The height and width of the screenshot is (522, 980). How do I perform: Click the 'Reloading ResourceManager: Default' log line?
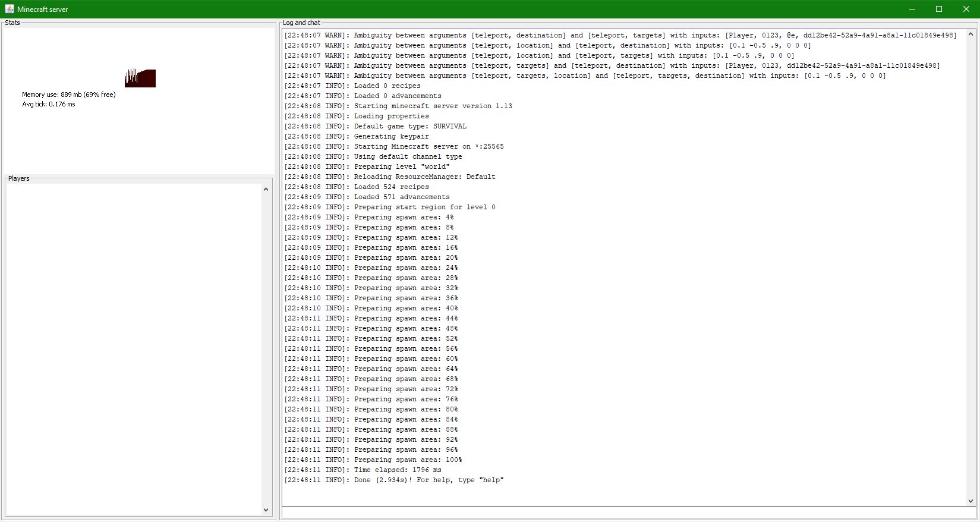tap(390, 177)
